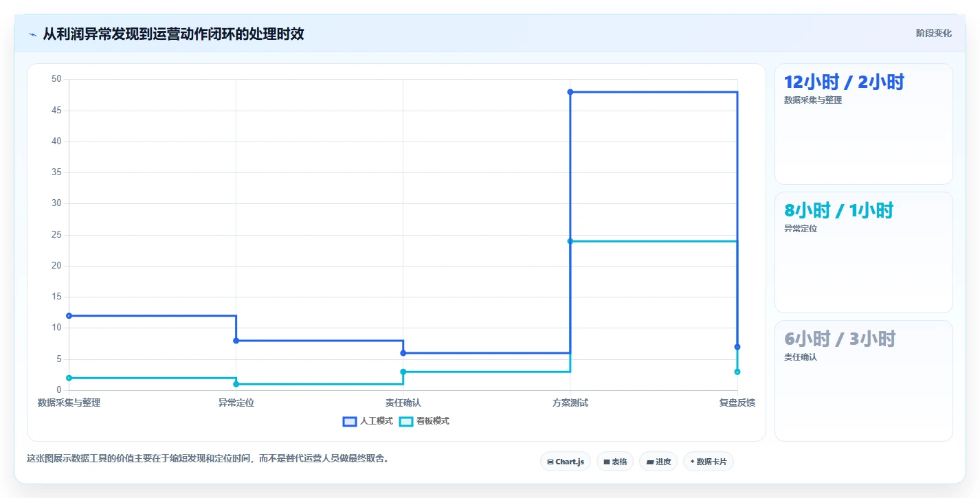Open the 6小时 / 3小时 data card
This screenshot has width=980, height=498.
click(864, 381)
